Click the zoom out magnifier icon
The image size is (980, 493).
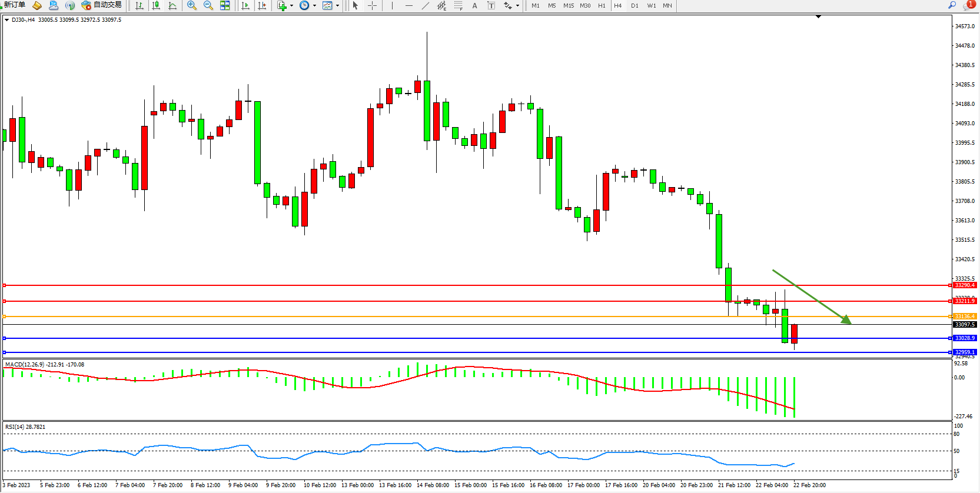(208, 5)
